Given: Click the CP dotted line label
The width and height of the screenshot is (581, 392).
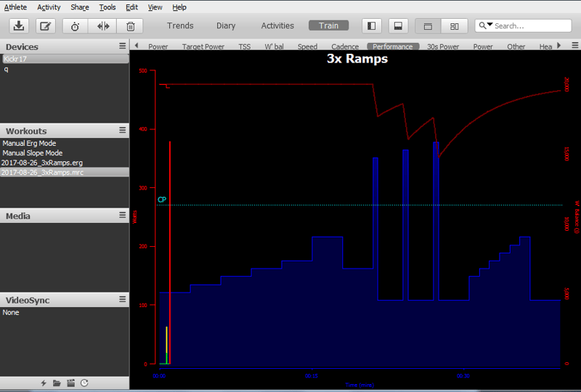Looking at the screenshot, I should click(162, 200).
